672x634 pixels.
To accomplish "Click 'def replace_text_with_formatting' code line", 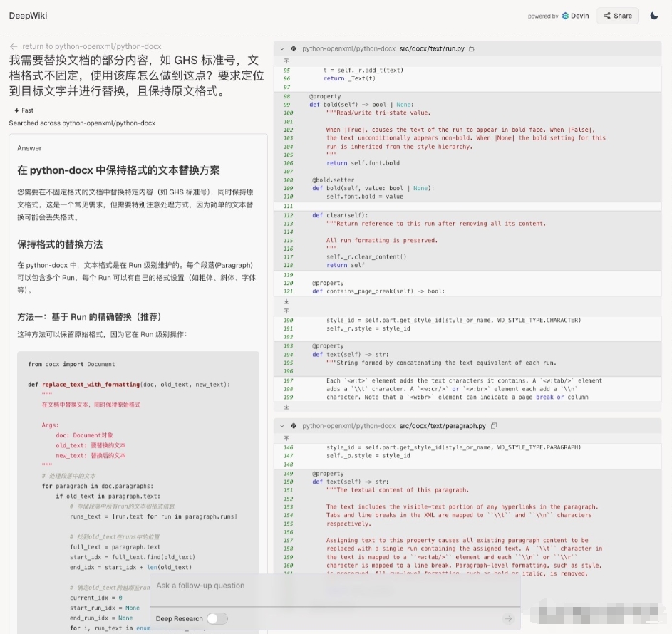I will [x=129, y=385].
